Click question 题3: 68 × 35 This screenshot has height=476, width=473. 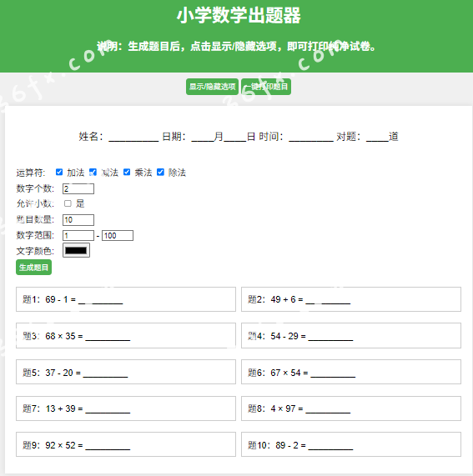tap(126, 336)
